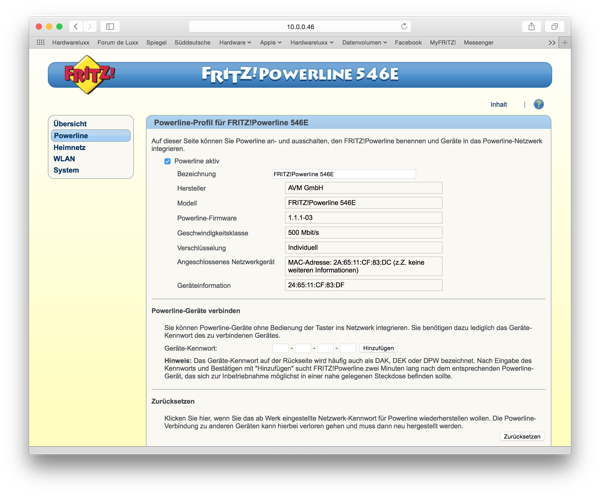Screen dimensions: 600x496
Task: Open the WLAN section
Action: [x=64, y=159]
